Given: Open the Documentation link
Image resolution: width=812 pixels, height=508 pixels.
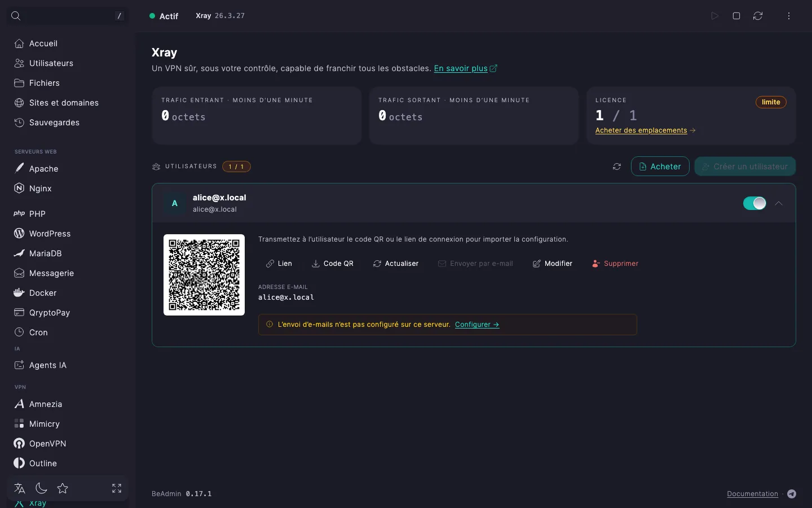Looking at the screenshot, I should pyautogui.click(x=752, y=494).
